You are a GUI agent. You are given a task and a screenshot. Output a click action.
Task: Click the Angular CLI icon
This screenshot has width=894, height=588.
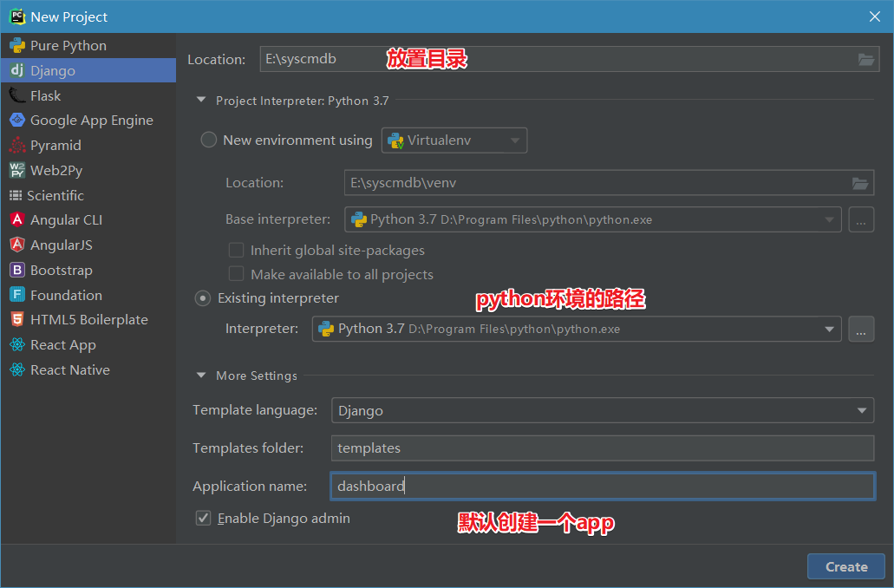pyautogui.click(x=17, y=219)
